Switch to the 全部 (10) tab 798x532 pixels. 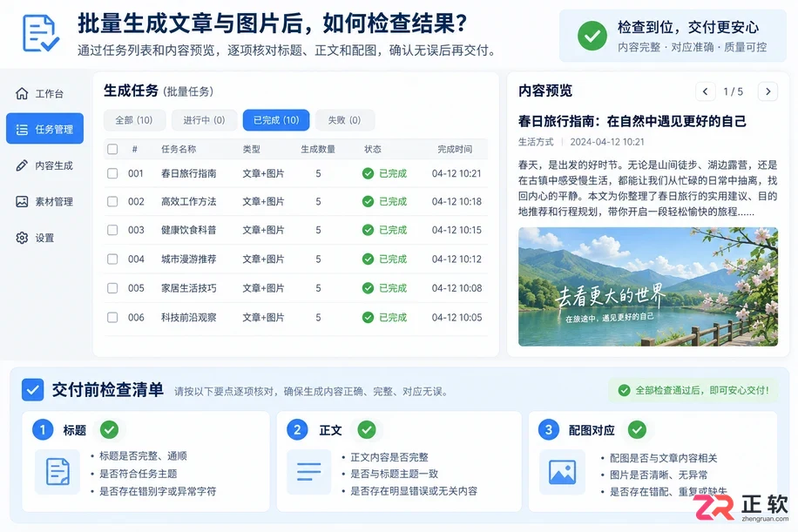[134, 120]
